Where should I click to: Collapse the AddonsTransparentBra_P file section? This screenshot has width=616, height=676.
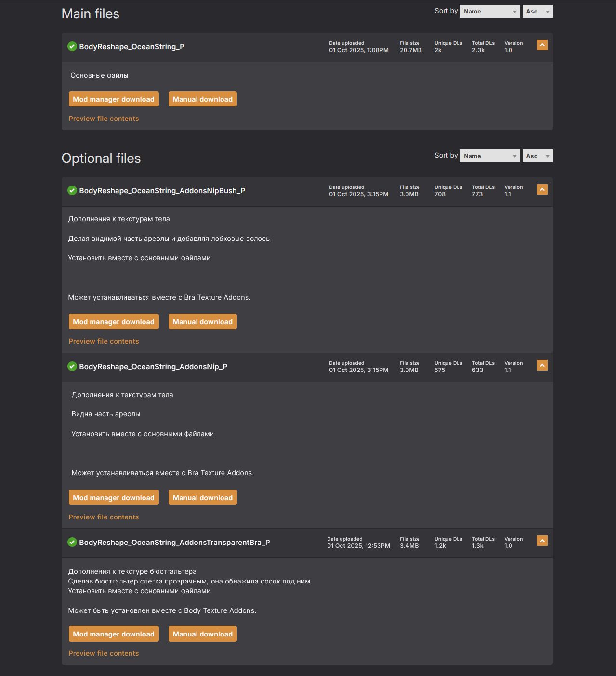pos(542,541)
